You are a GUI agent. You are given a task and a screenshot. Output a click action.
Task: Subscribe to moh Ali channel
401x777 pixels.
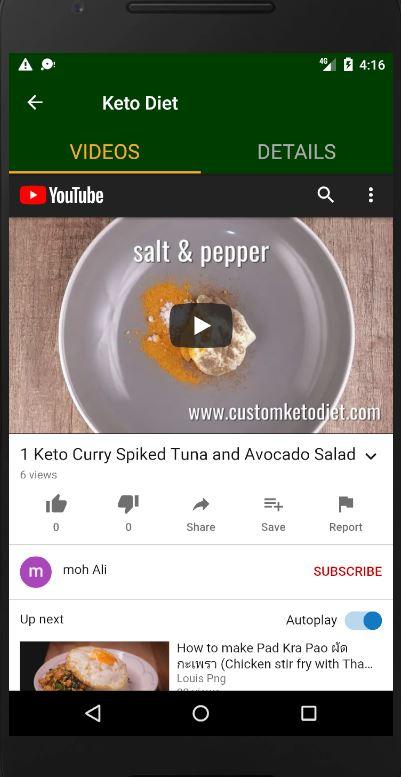[347, 571]
